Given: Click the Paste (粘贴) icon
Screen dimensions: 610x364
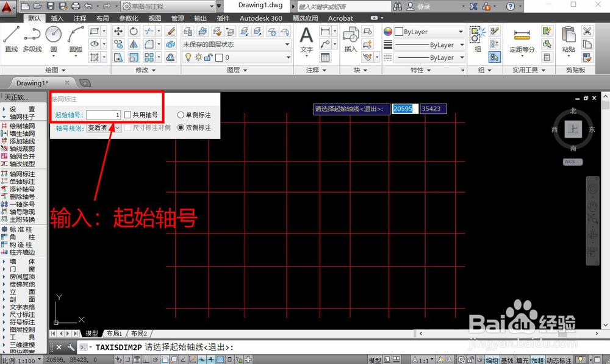Looking at the screenshot, I should 569,40.
